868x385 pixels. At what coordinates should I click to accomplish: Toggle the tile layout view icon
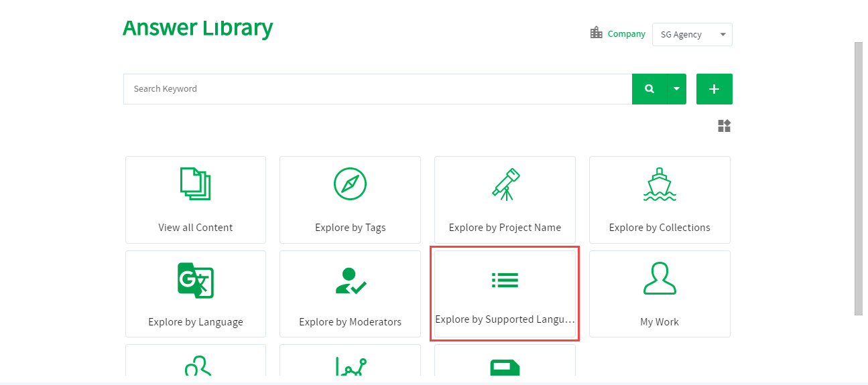[x=724, y=126]
